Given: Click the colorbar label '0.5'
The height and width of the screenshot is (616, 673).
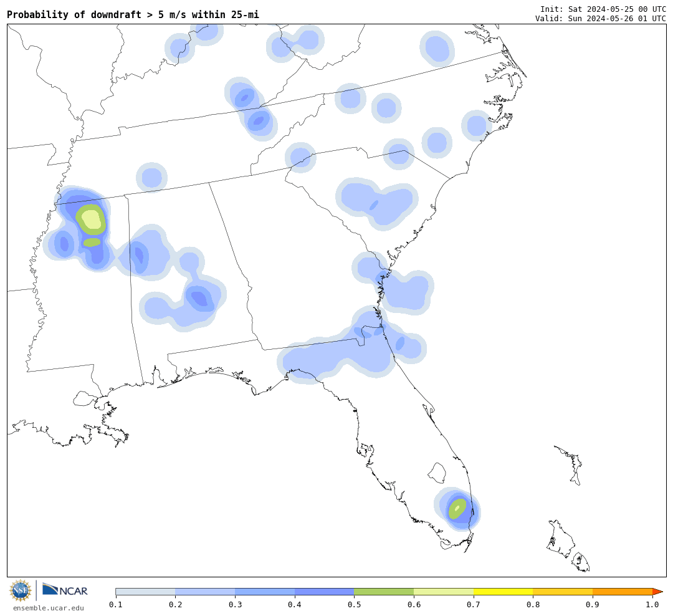Looking at the screenshot, I should click(354, 605).
